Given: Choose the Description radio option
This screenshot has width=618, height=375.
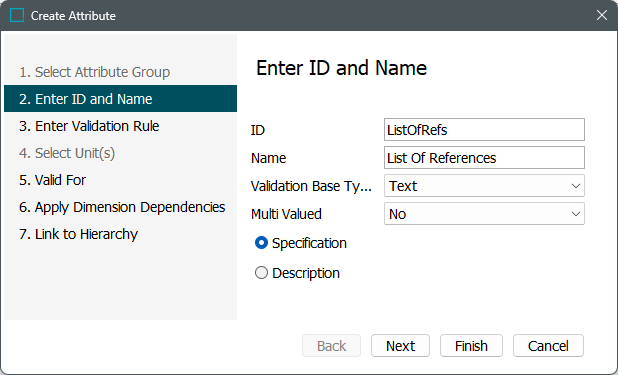Looking at the screenshot, I should tap(261, 273).
